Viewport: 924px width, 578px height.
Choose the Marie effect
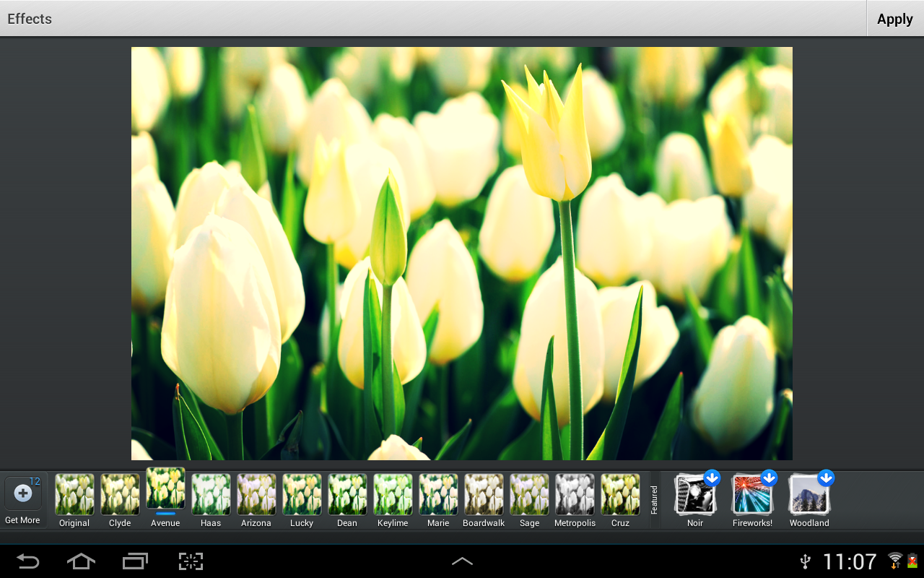(438, 500)
